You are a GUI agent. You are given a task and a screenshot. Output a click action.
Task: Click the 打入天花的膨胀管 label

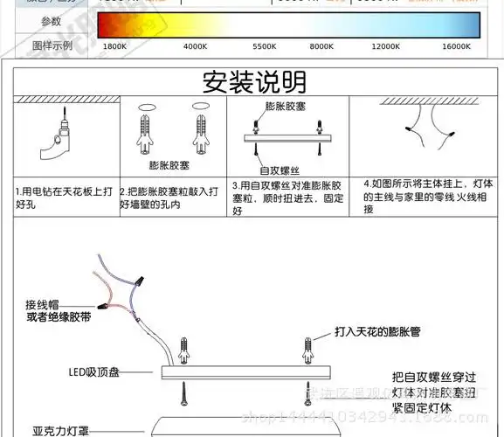coord(377,331)
